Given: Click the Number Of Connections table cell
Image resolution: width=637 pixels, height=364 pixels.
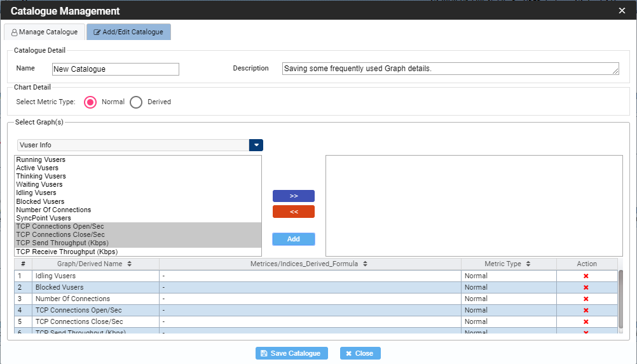Looking at the screenshot, I should pyautogui.click(x=95, y=299).
